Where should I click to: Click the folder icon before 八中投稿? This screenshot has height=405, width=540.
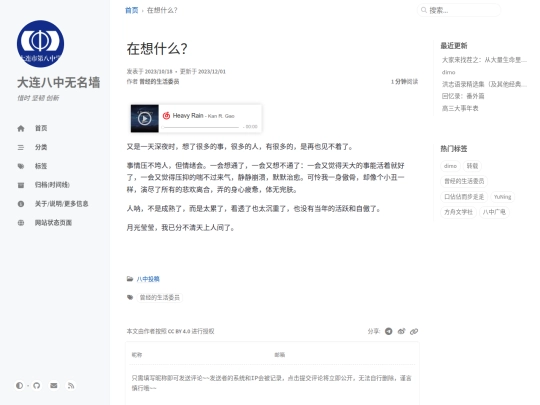(130, 279)
